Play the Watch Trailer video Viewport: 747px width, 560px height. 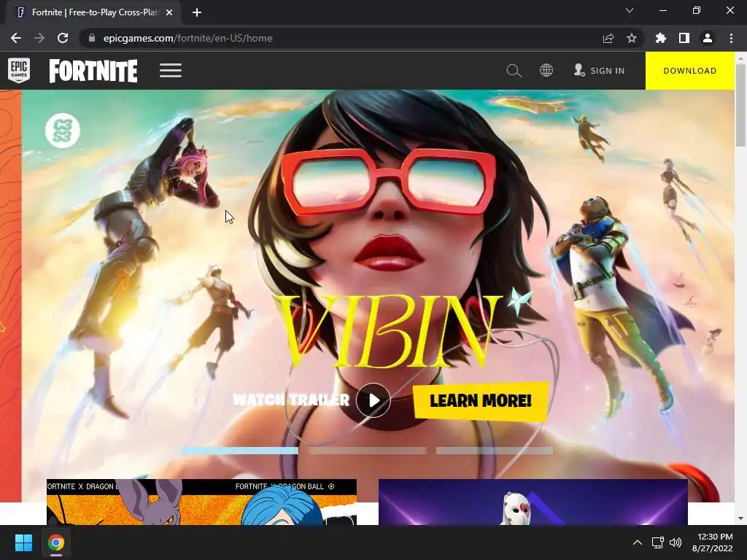coord(373,400)
